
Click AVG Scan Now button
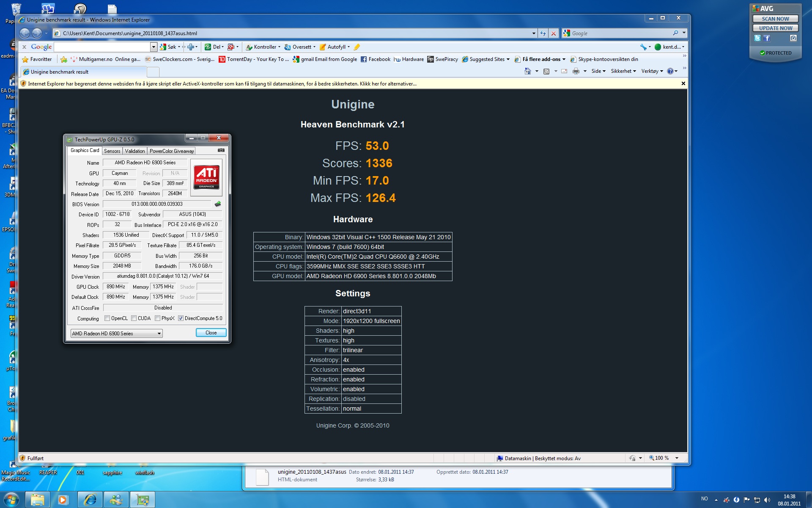coord(775,19)
